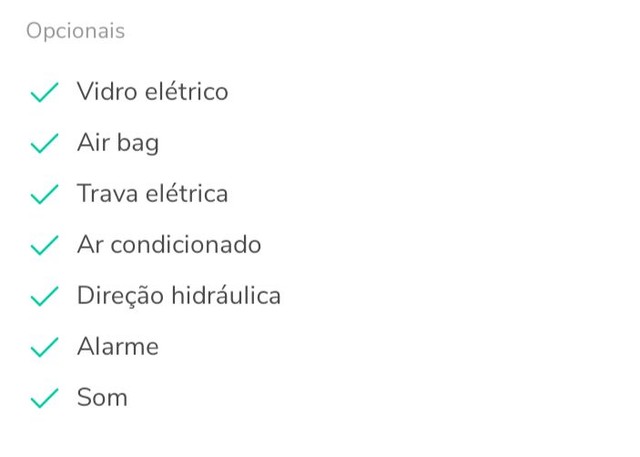Tap the checkmark next to Direção hidráulica
This screenshot has width=640, height=457.
tap(45, 297)
